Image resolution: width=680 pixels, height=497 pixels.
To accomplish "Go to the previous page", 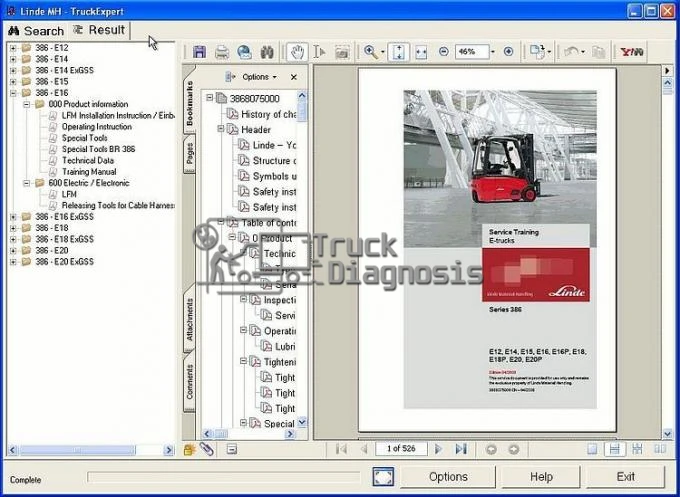I will tap(364, 449).
